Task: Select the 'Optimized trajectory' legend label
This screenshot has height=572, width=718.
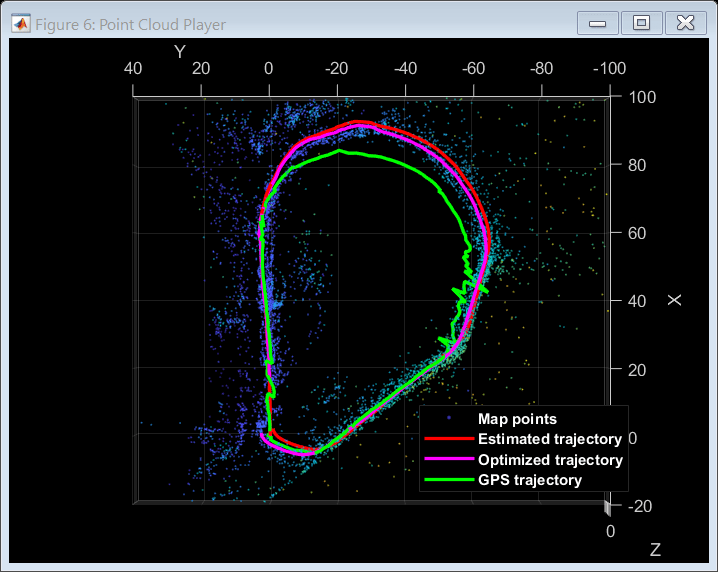Action: point(550,460)
